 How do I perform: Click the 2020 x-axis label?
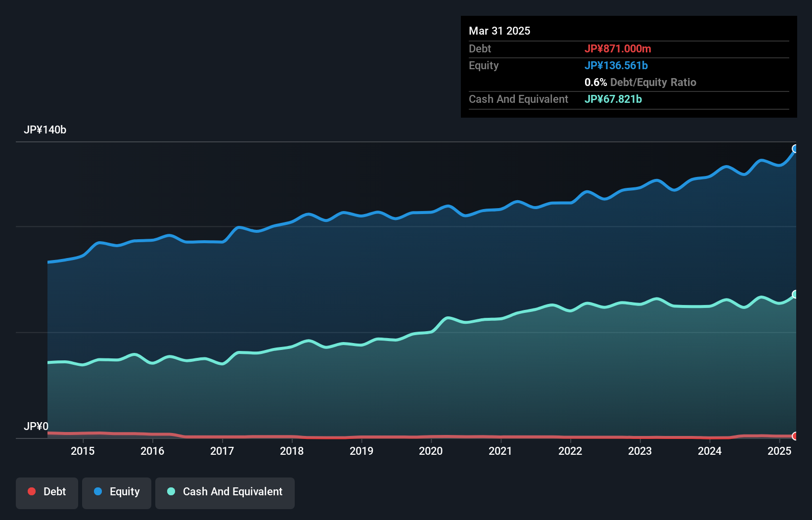[x=431, y=451]
